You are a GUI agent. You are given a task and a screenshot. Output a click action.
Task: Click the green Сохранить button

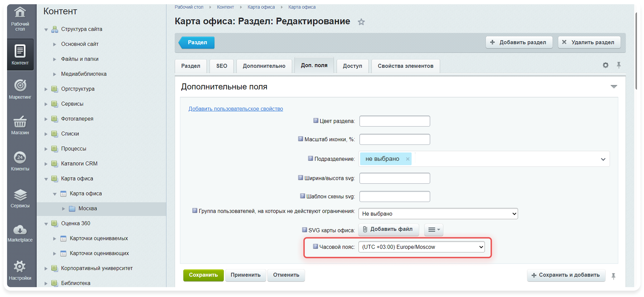pos(203,275)
